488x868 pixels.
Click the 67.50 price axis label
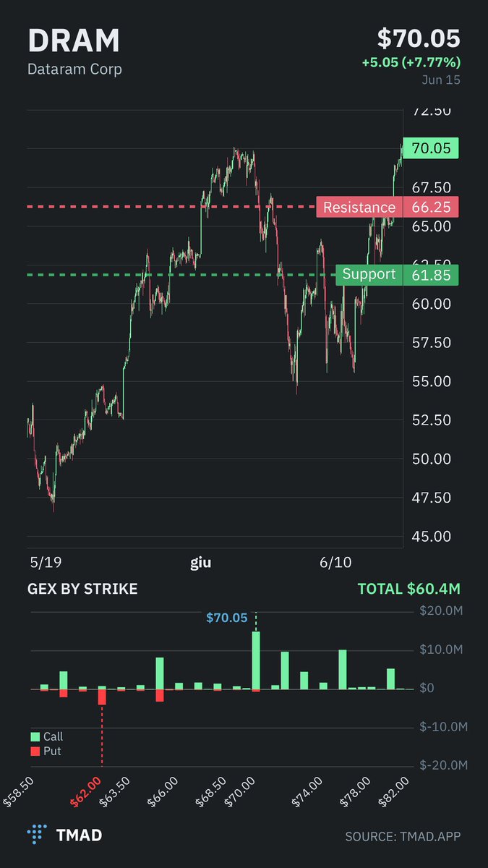pyautogui.click(x=431, y=187)
